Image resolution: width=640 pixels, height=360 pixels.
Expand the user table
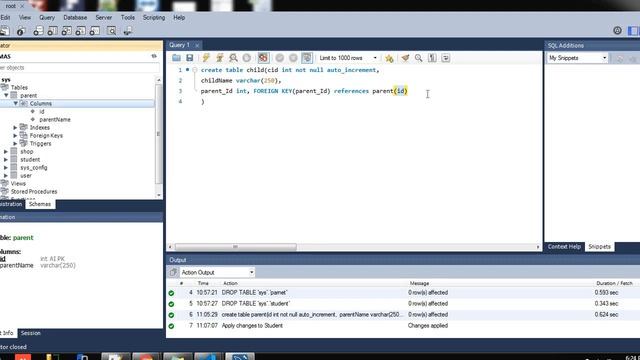coord(6,176)
